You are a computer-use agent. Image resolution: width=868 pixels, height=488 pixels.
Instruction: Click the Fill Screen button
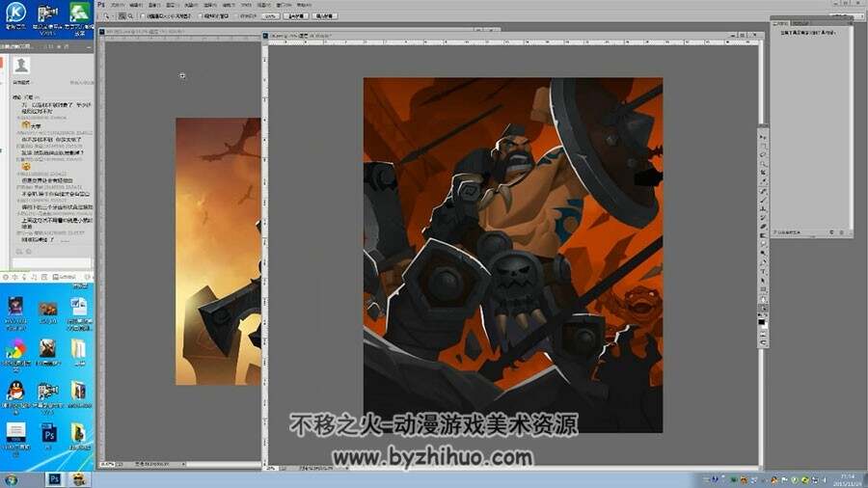[x=324, y=16]
